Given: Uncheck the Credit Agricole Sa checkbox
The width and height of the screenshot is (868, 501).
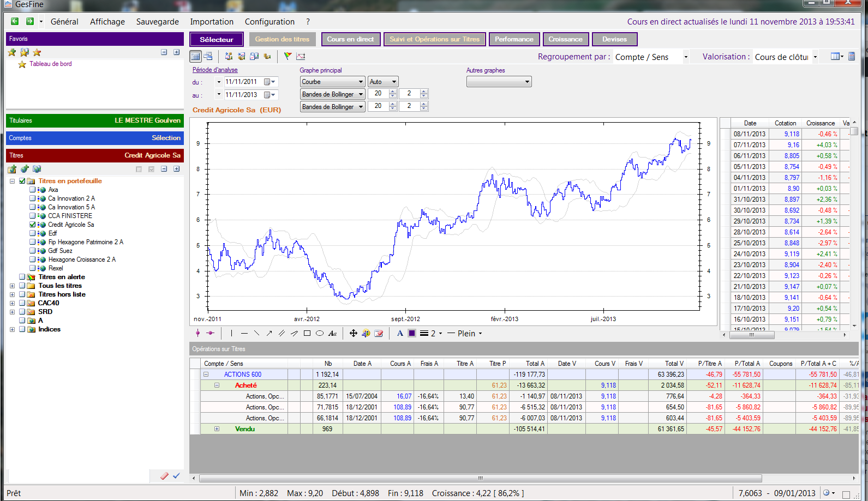Looking at the screenshot, I should [33, 225].
